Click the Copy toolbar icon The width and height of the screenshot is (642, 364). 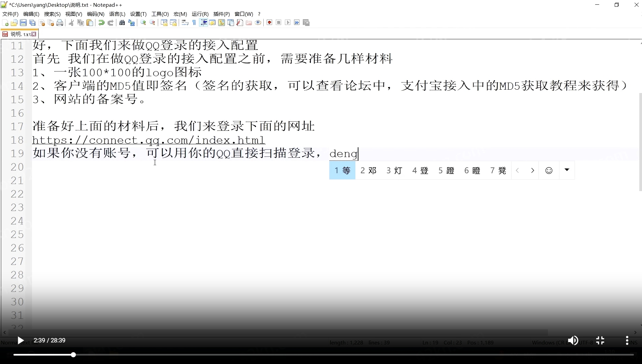pyautogui.click(x=81, y=23)
